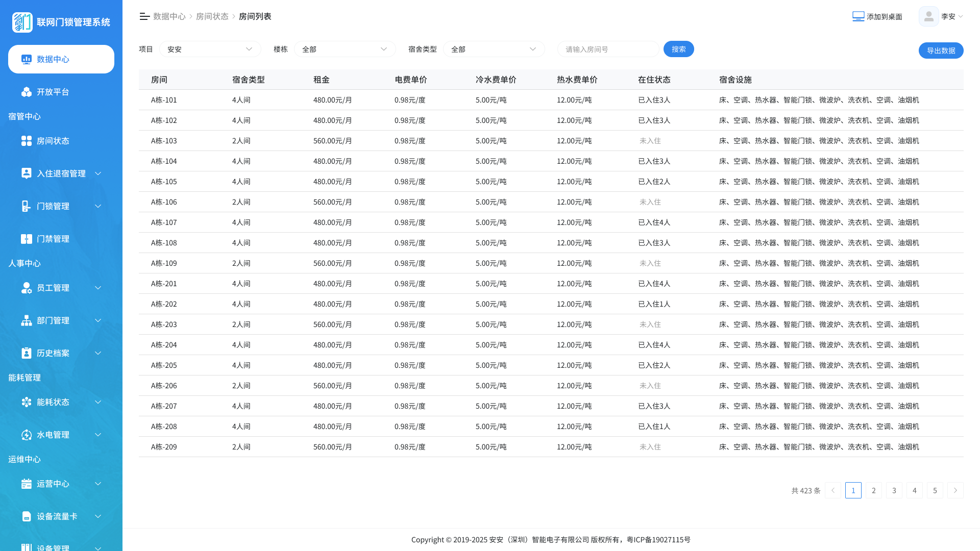The image size is (980, 551).
Task: Click the 数据中心 chart icon
Action: 27,59
